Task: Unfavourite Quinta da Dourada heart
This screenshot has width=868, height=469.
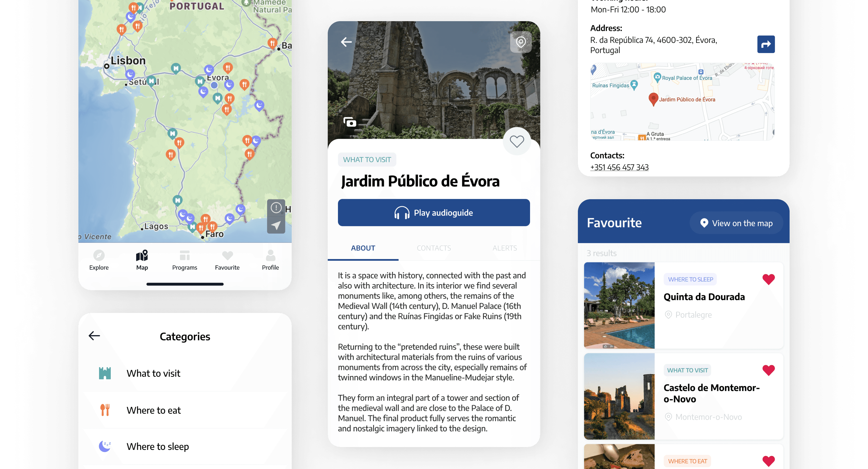Action: click(x=769, y=279)
